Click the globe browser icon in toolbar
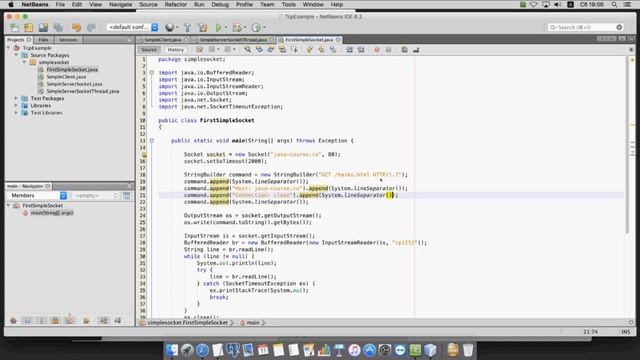The width and height of the screenshot is (640, 360). tap(169, 27)
